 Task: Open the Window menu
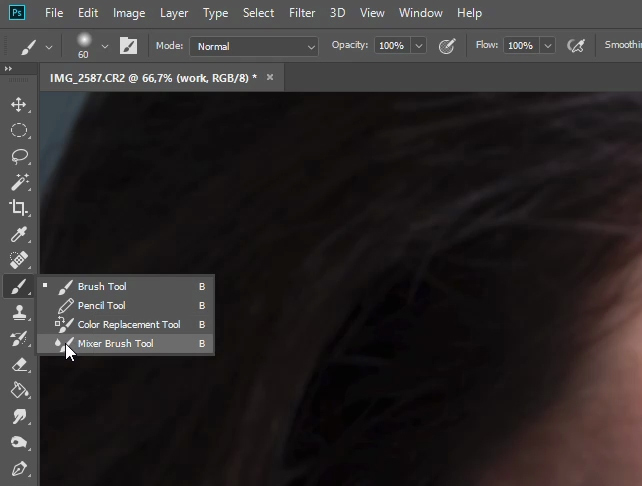[420, 13]
